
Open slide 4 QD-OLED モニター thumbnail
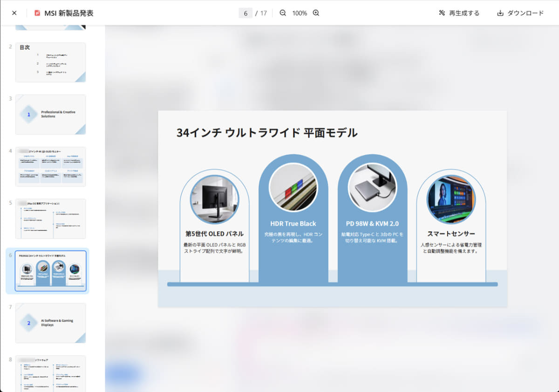click(50, 167)
